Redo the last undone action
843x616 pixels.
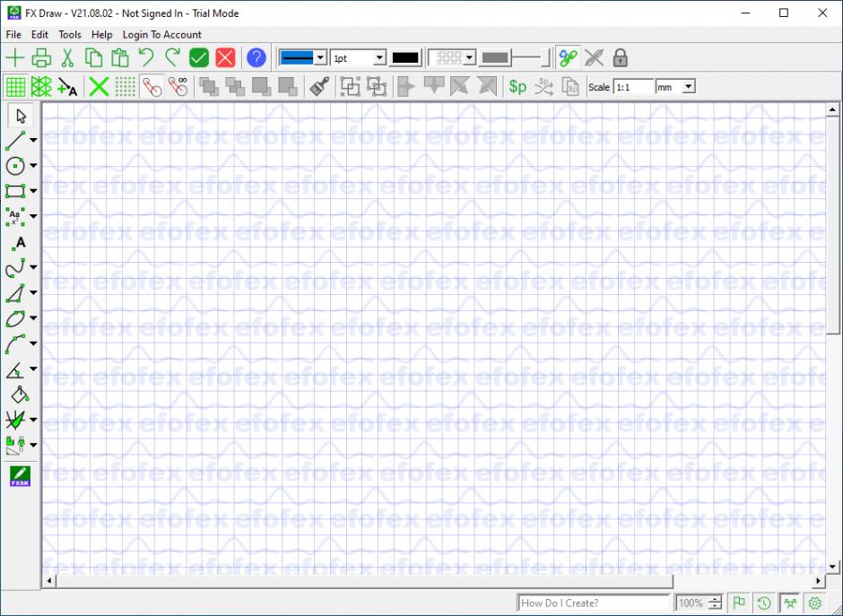pos(172,57)
